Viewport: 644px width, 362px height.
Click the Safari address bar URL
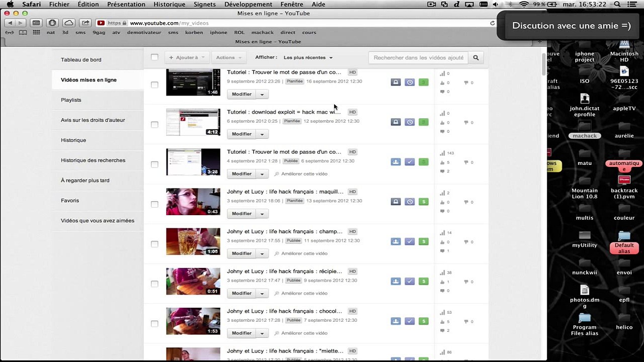tap(169, 23)
